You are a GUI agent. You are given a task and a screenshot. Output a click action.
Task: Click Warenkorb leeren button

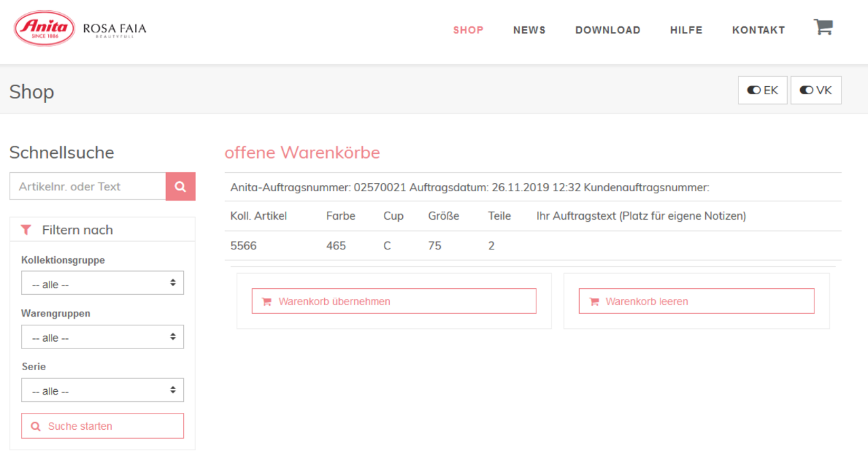[696, 301]
